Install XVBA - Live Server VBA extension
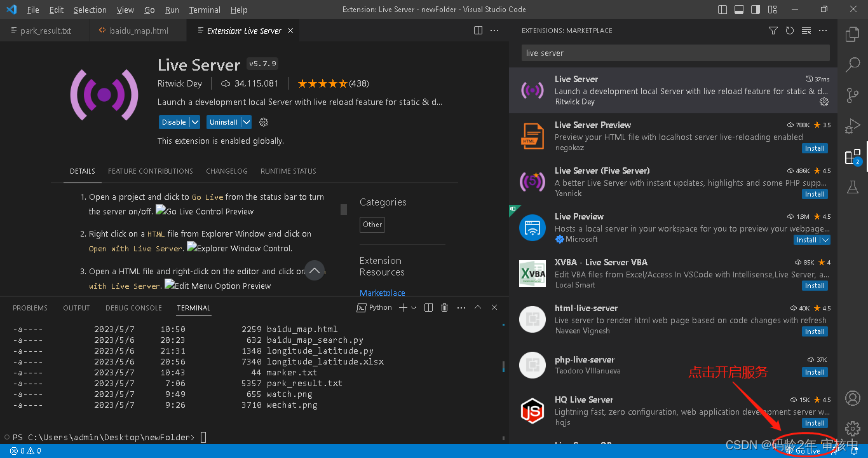Image resolution: width=868 pixels, height=458 pixels. point(815,286)
